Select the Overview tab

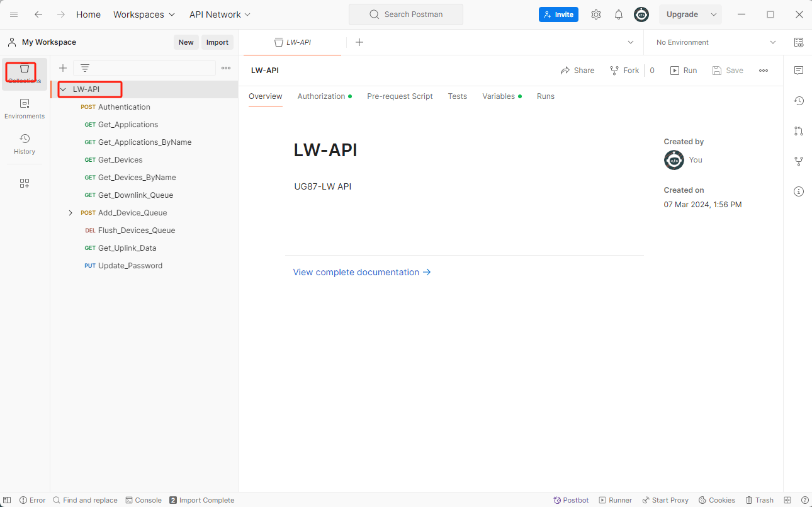pyautogui.click(x=266, y=96)
